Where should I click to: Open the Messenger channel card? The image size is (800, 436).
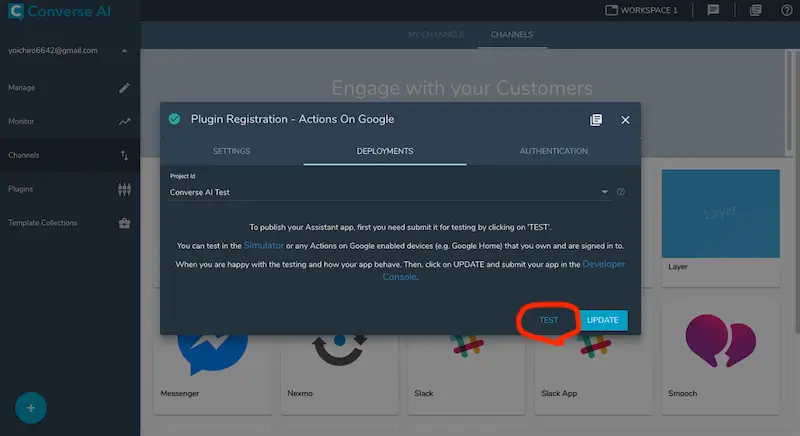[x=212, y=375]
